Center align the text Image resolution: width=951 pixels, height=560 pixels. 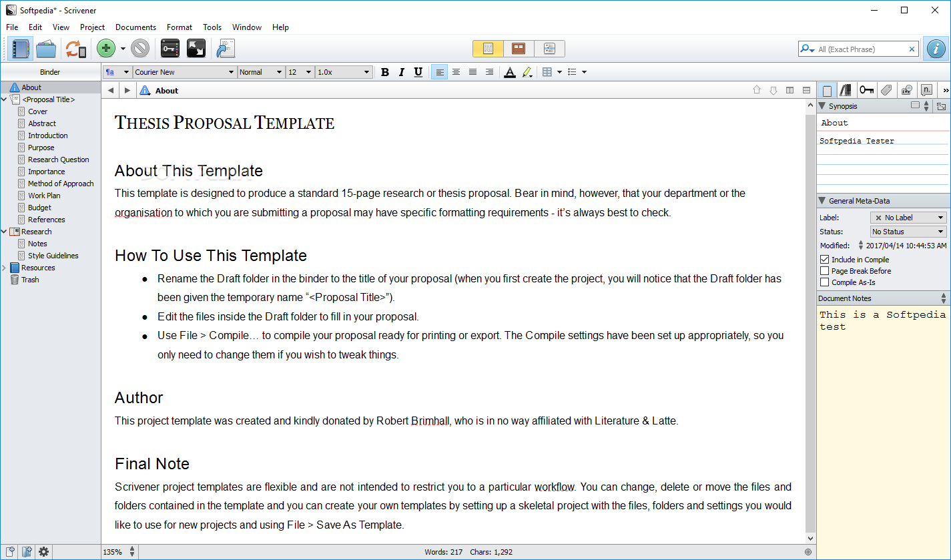pos(456,72)
